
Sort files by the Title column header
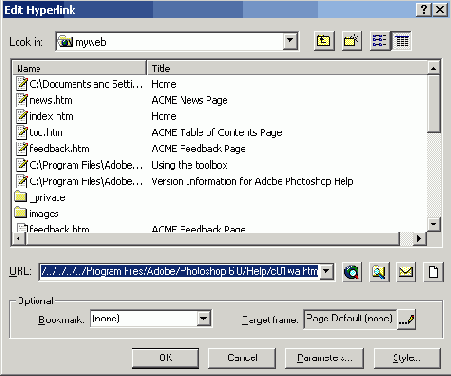pos(288,68)
